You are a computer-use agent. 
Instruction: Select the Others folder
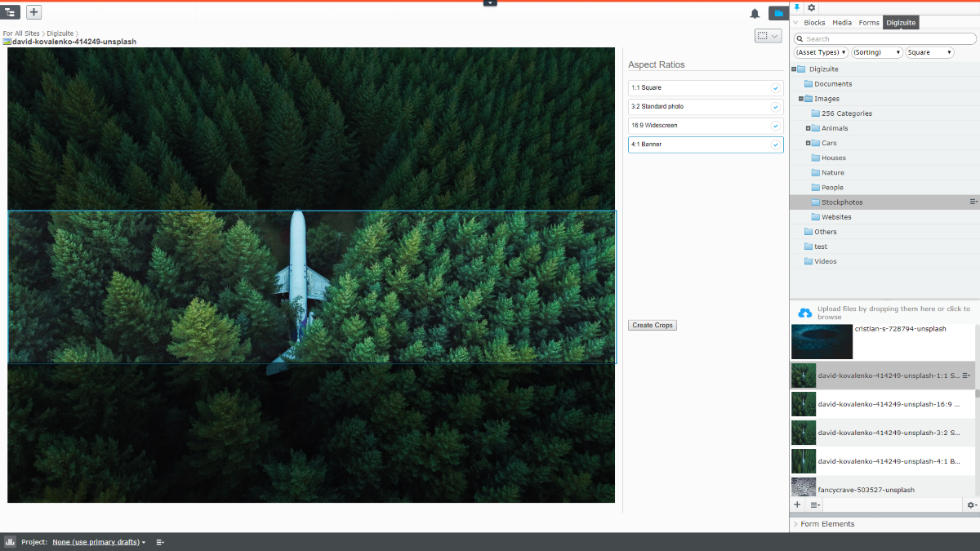pos(825,231)
